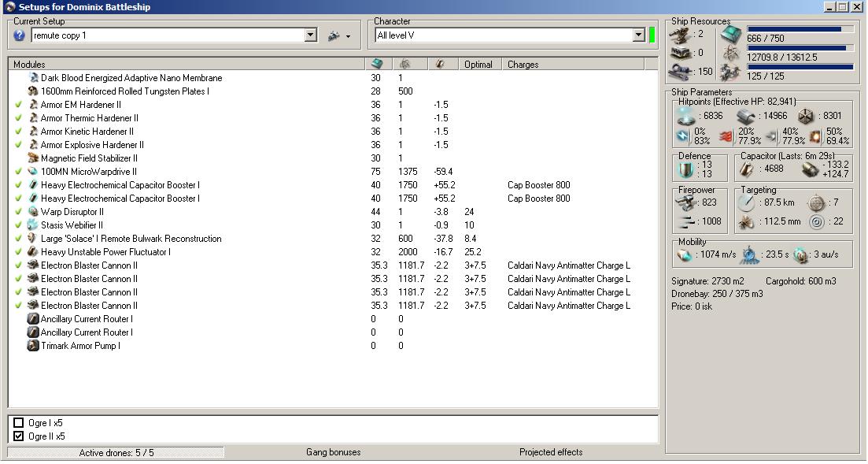Click the ship velocity icon showing 1074 m/s

coord(684,254)
